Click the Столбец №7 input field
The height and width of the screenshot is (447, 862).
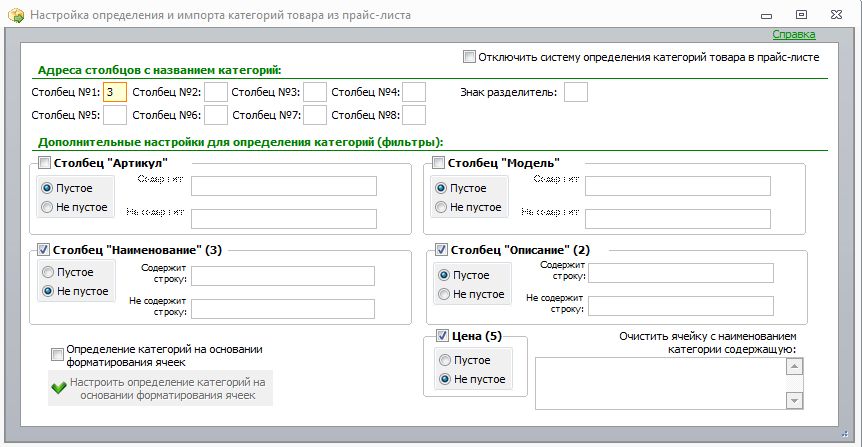coord(315,115)
